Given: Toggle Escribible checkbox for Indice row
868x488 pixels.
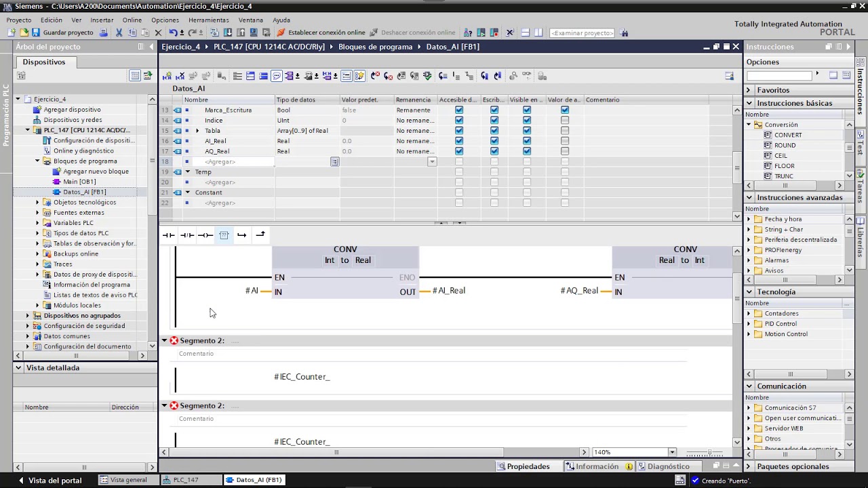Looking at the screenshot, I should point(494,120).
